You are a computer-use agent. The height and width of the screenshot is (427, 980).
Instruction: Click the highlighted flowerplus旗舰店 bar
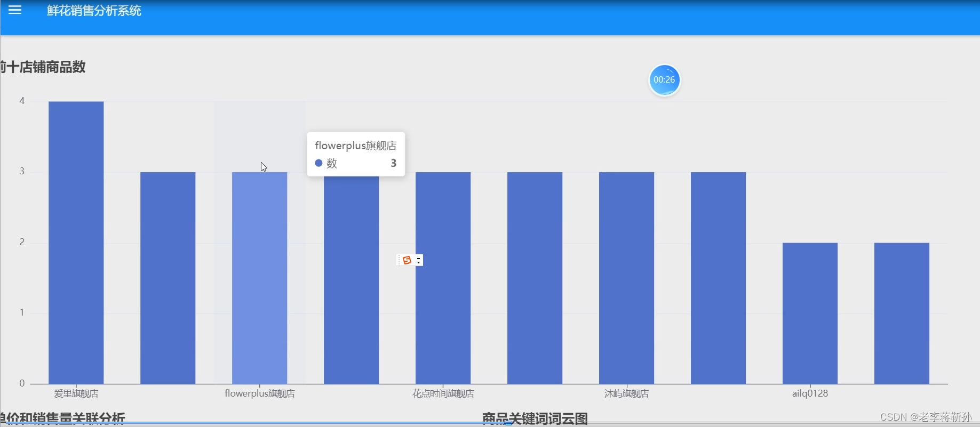pos(260,278)
